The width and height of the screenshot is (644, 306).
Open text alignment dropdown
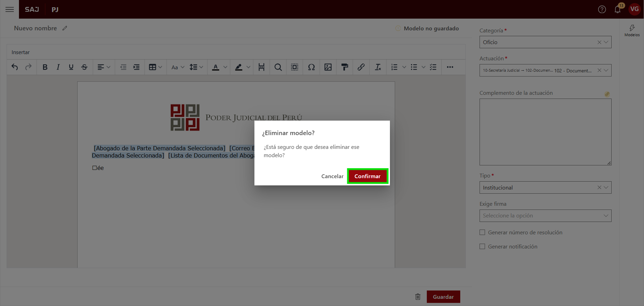tap(103, 67)
